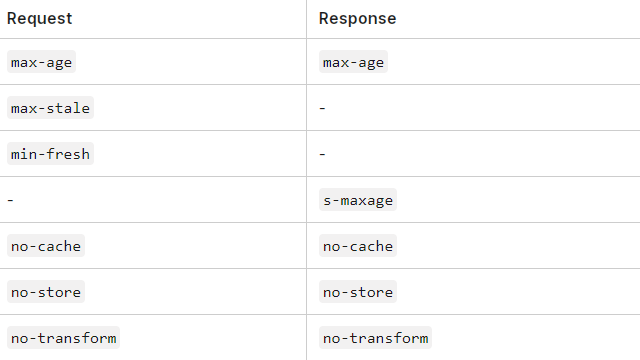Click no-store in the Response column
The height and width of the screenshot is (360, 640).
point(358,292)
